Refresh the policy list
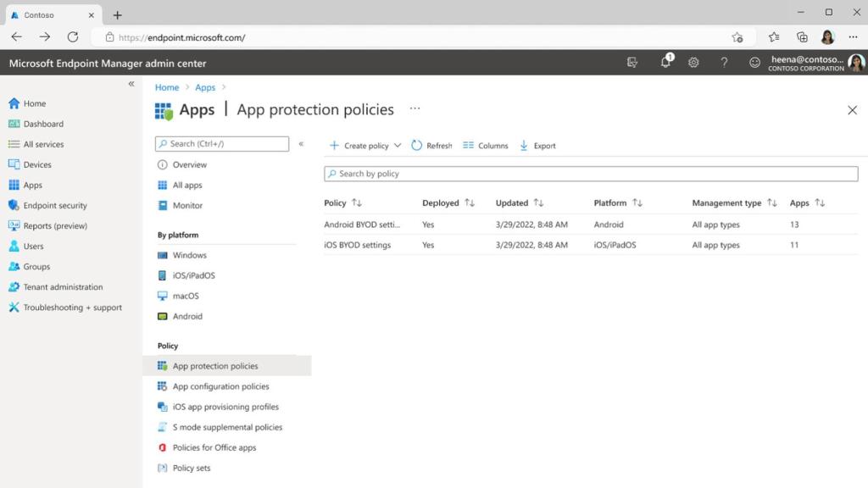The height and width of the screenshot is (488, 868). (x=431, y=146)
